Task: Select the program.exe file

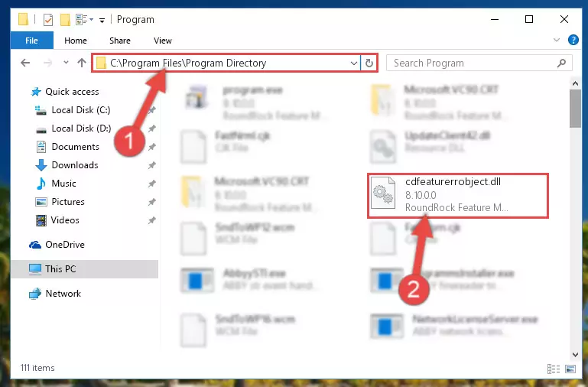Action: coord(253,102)
